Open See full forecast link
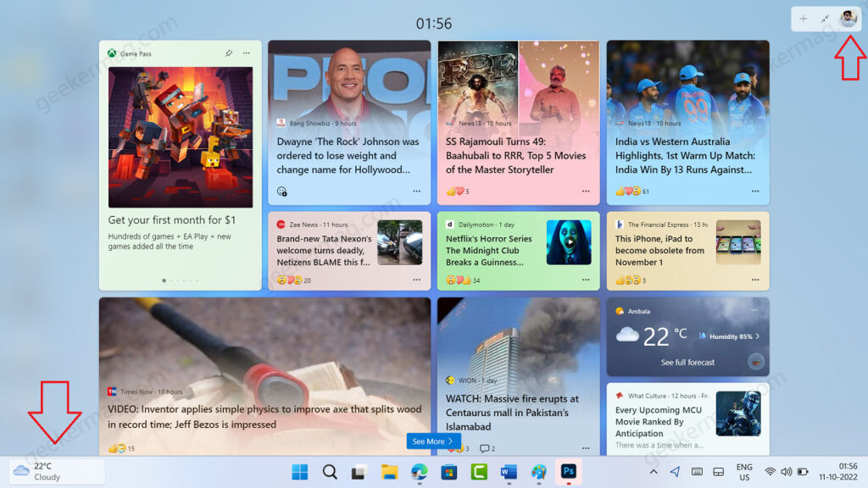Screen dimensions: 868x488 [x=687, y=363]
